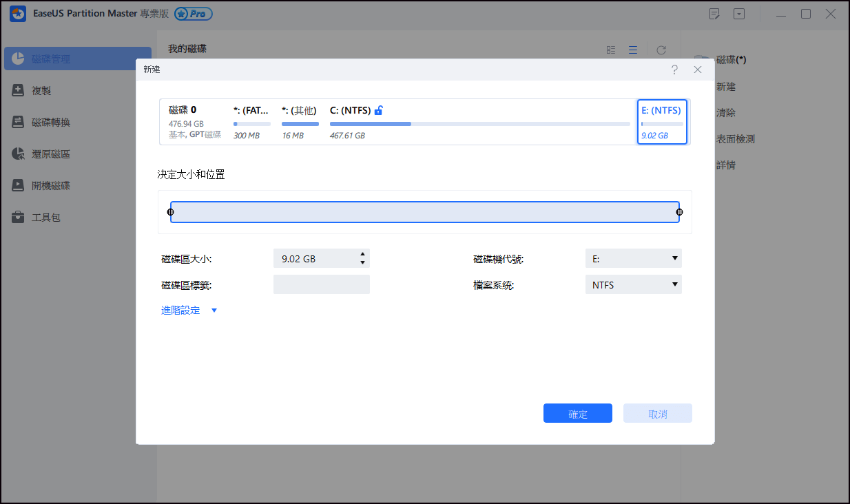This screenshot has height=504, width=850.
Task: Open the dialog help question mark icon
Action: click(674, 70)
